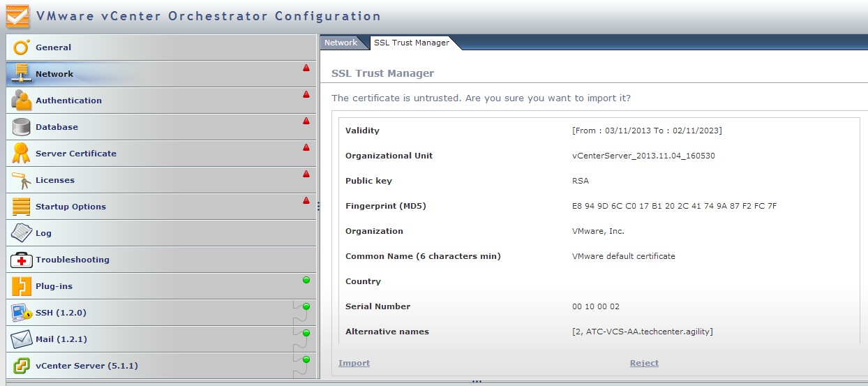Click the Mail (1.2.1) envelope icon
Image resolution: width=868 pixels, height=386 pixels.
tap(22, 339)
